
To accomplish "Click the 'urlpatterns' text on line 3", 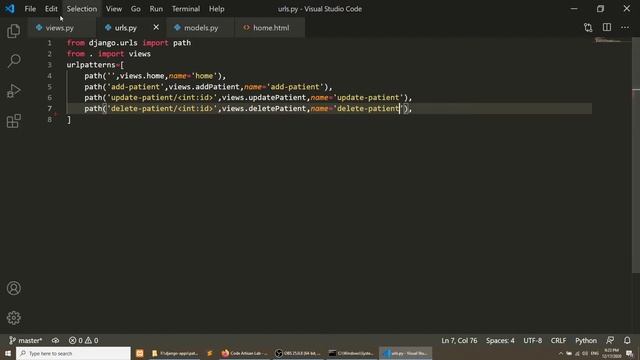I will pyautogui.click(x=91, y=65).
